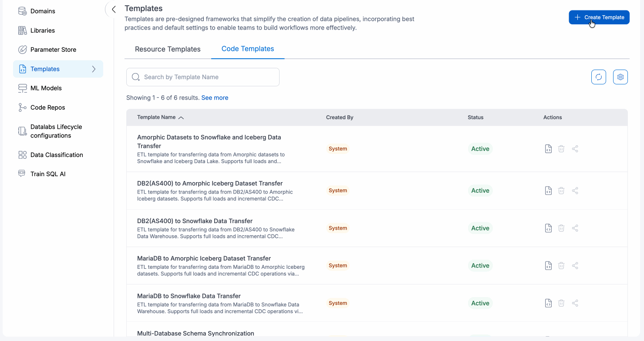The width and height of the screenshot is (644, 341).
Task: Delete MariaDB to Amorphic Iceberg template
Action: 561,265
